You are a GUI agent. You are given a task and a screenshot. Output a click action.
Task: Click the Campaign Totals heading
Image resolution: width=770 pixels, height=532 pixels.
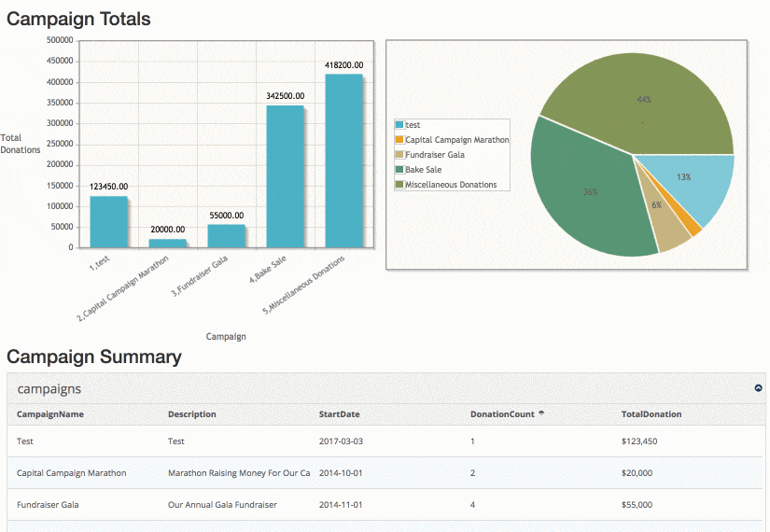click(78, 19)
